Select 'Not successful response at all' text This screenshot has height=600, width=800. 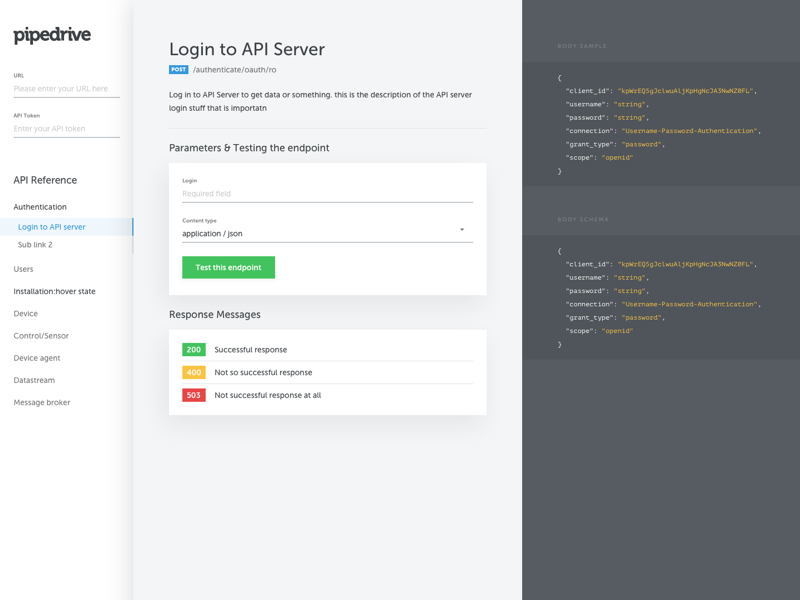point(268,395)
